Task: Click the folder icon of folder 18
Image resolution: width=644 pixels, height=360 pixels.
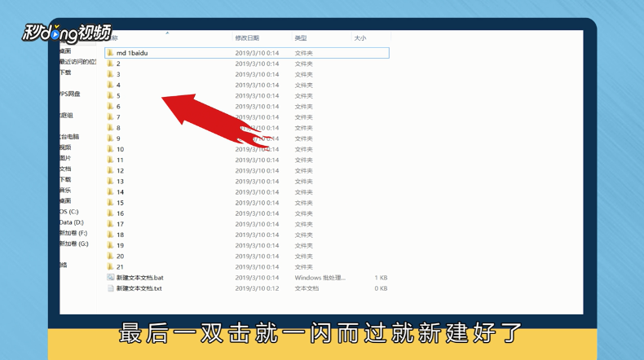Action: coord(110,235)
